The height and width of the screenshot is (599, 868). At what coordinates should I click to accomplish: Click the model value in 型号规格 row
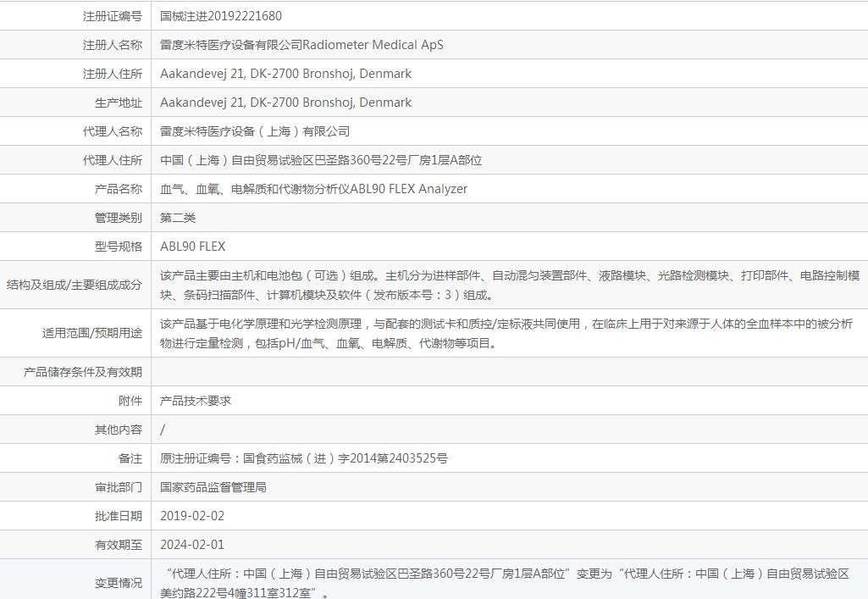point(192,247)
